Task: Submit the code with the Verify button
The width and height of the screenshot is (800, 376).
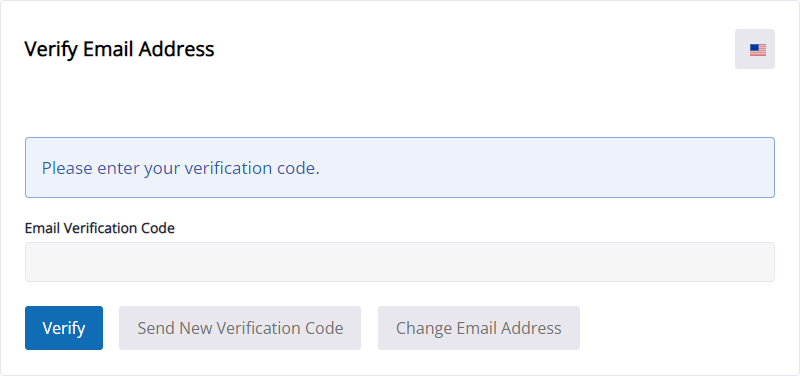Action: tap(64, 328)
